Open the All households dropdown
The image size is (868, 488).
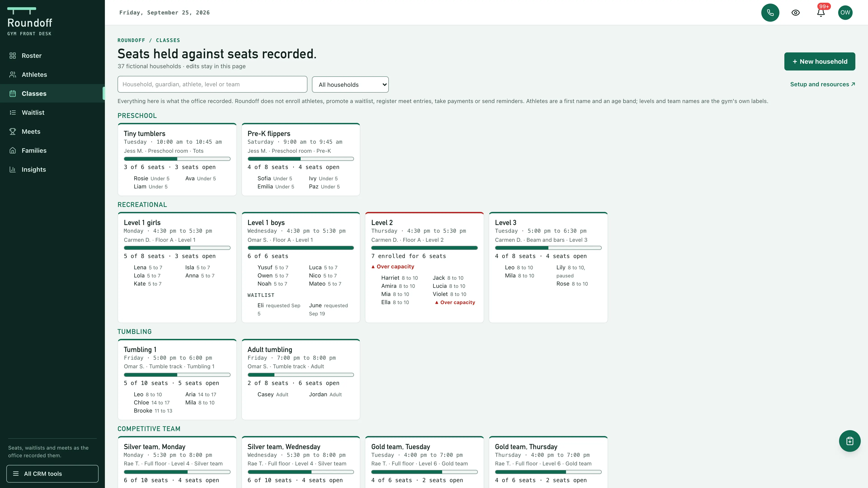pyautogui.click(x=350, y=84)
